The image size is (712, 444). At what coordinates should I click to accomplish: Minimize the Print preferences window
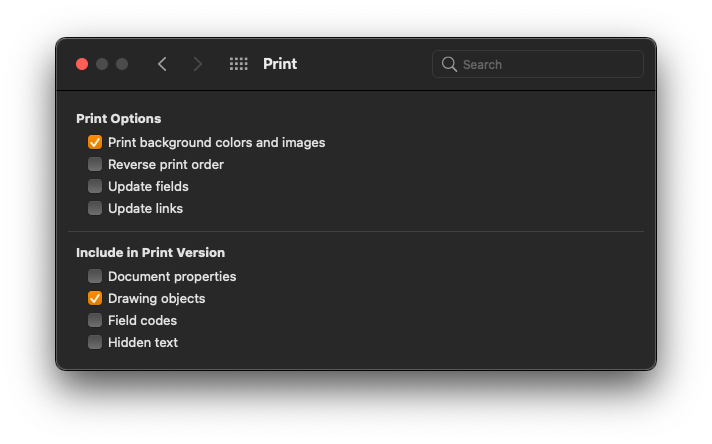pos(102,64)
